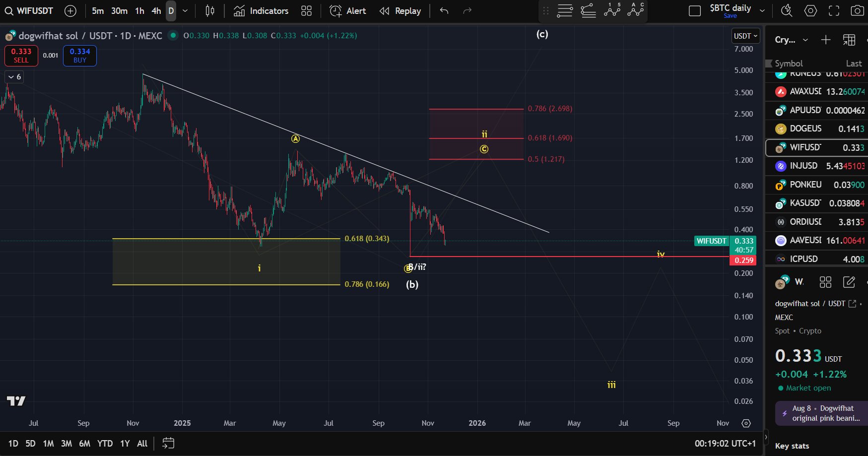Undo the last chart action
Viewport: 868px width, 456px height.
pyautogui.click(x=444, y=11)
